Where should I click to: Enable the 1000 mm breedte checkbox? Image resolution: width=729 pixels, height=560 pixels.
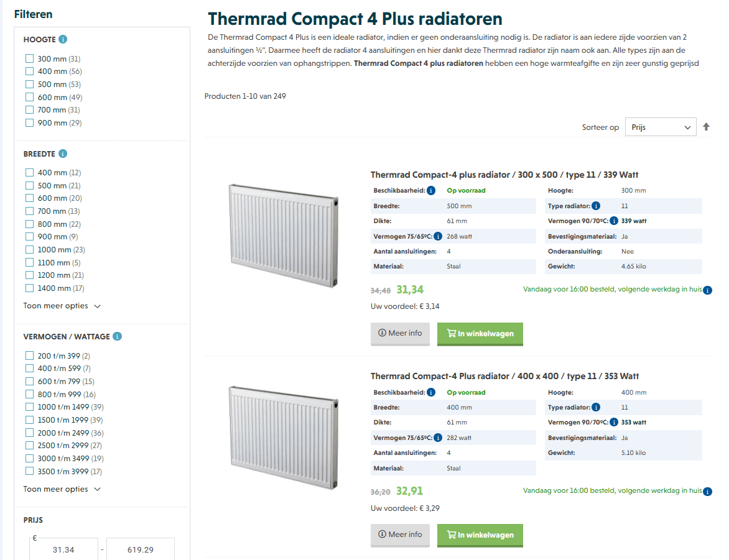[x=29, y=249]
